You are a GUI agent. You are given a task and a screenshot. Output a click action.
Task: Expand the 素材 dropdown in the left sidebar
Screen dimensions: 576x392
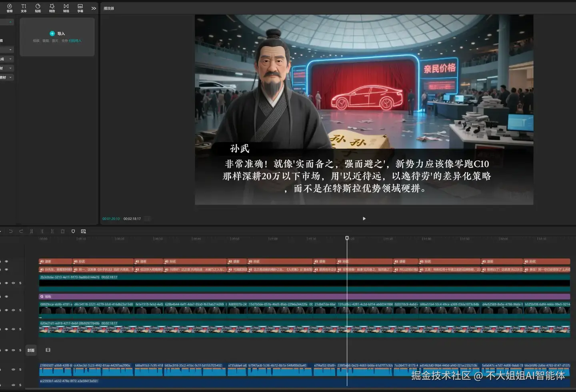[x=10, y=78]
